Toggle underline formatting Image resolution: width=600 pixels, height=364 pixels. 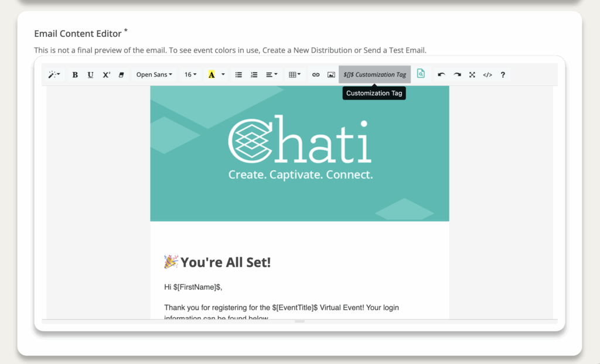click(x=90, y=75)
